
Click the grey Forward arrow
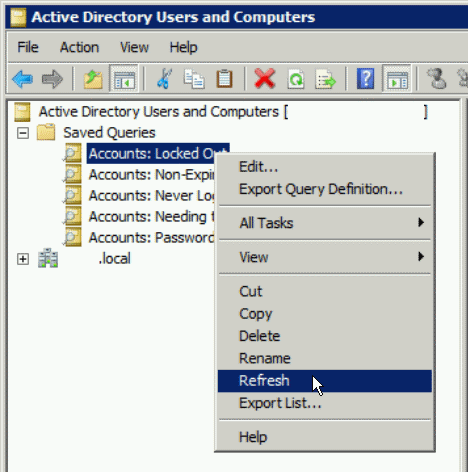point(52,79)
